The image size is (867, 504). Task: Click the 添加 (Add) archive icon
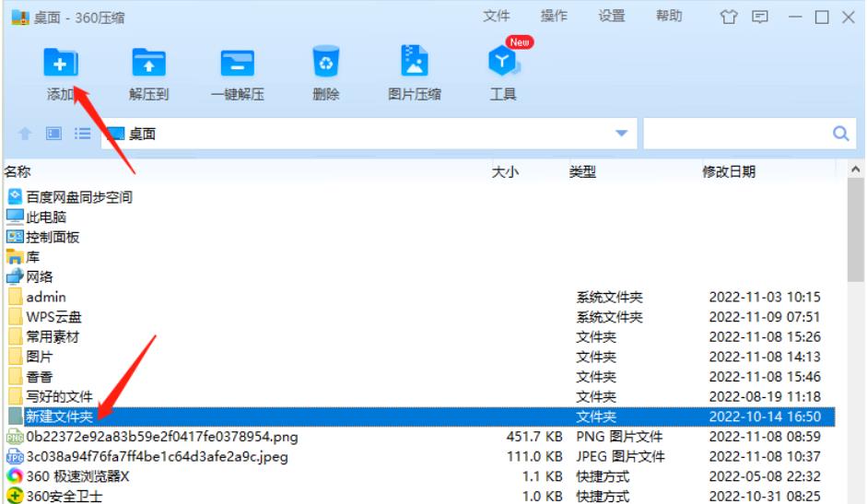tap(61, 64)
